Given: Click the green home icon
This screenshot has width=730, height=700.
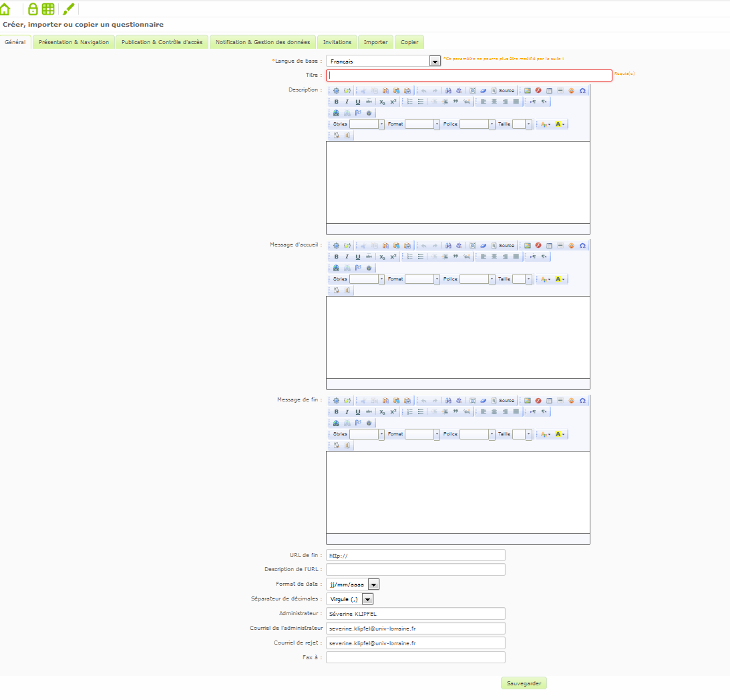Looking at the screenshot, I should [x=6, y=9].
